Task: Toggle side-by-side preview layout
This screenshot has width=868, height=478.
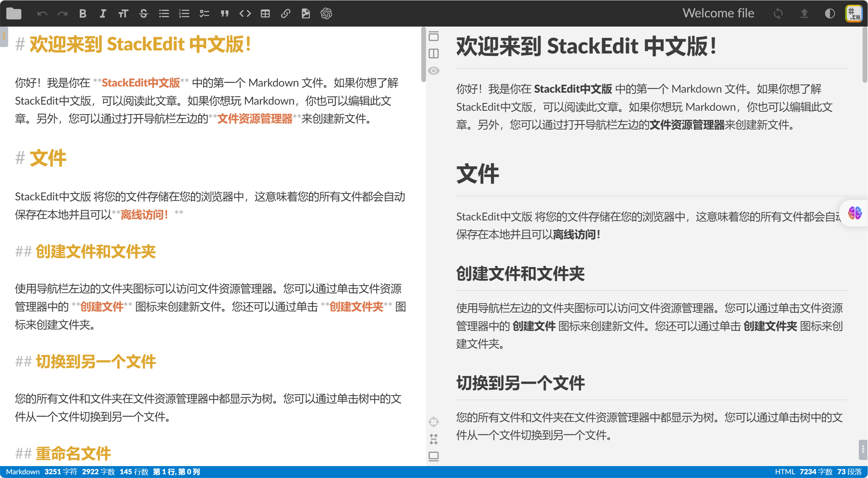Action: click(433, 53)
